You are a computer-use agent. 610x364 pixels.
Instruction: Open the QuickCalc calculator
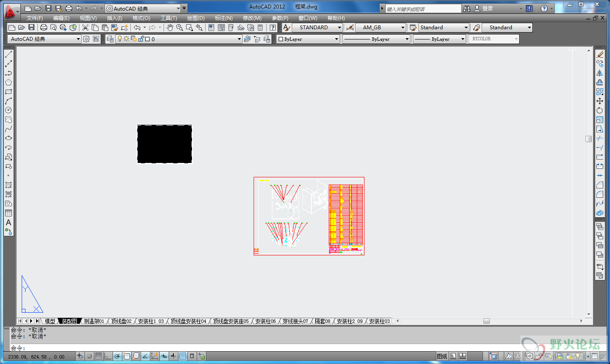coord(260,28)
